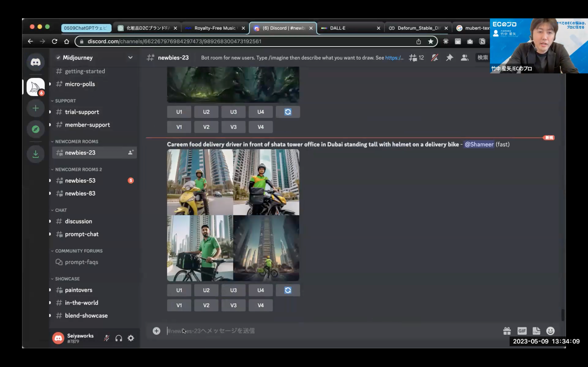
Task: Click the @Shameer mention link
Action: tap(479, 144)
